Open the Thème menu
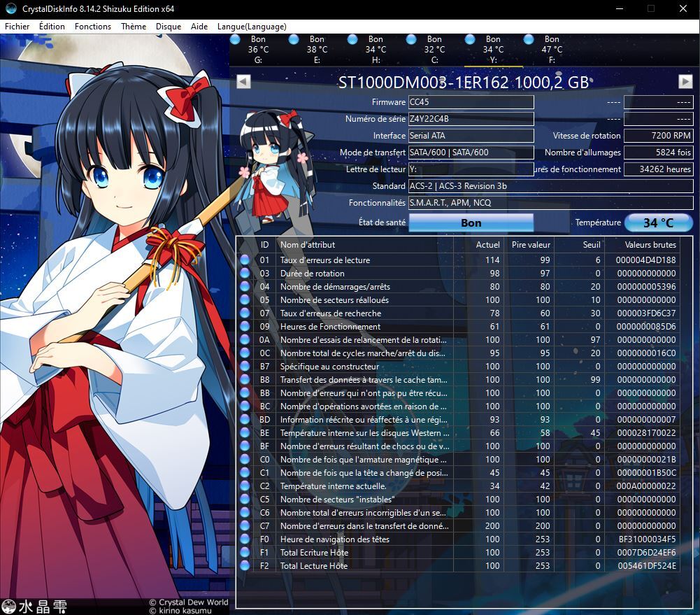 (134, 27)
